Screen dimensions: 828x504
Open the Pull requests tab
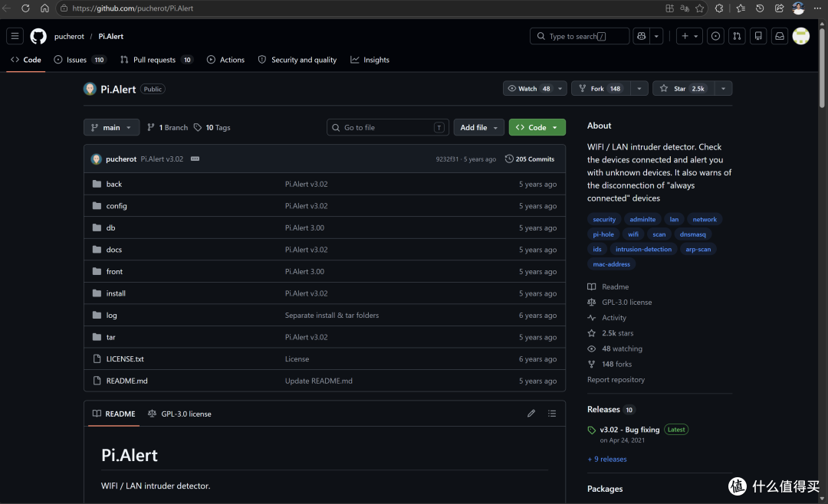156,60
